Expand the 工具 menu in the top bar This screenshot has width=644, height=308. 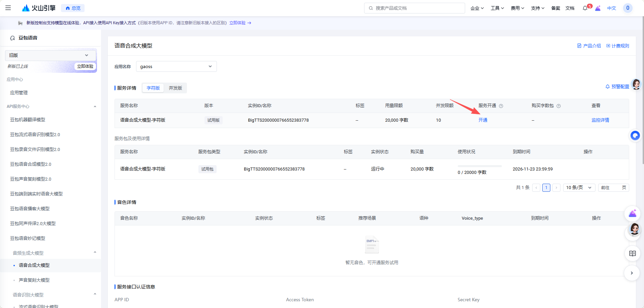497,8
